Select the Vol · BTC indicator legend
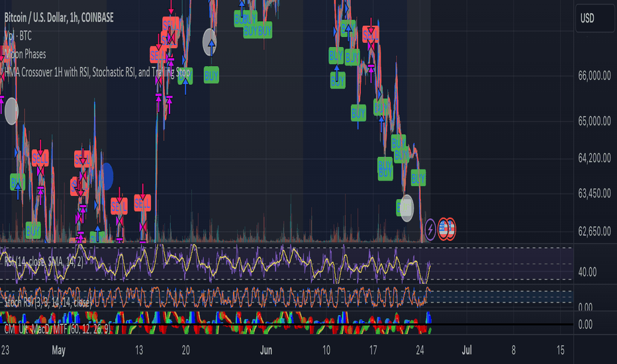This screenshot has height=364, width=617. point(18,36)
